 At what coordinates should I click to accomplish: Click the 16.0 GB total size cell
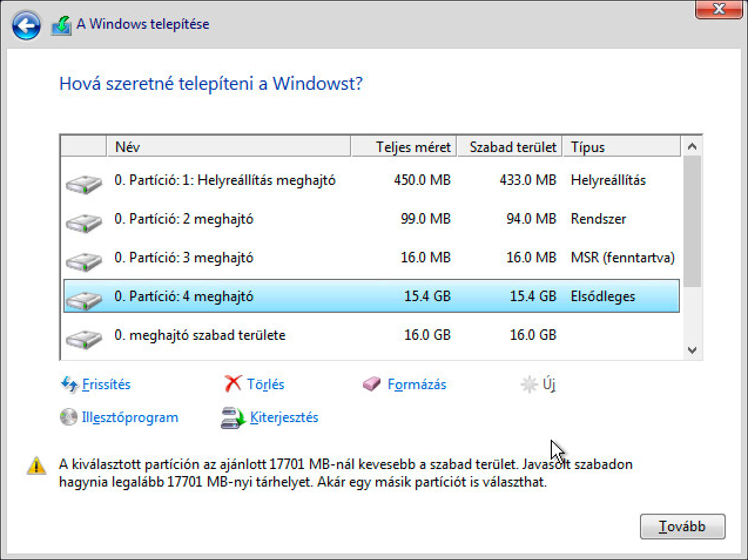click(x=427, y=335)
